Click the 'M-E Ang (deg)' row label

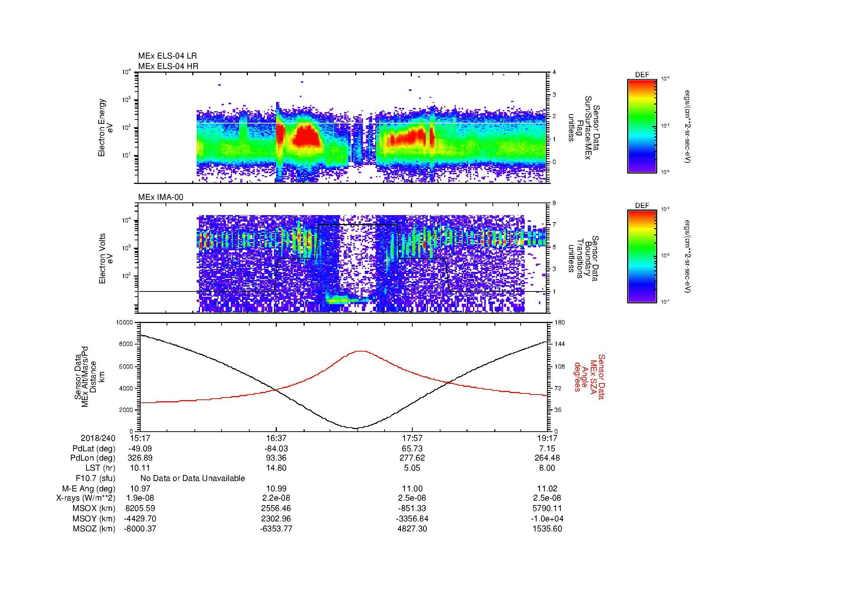point(89,488)
